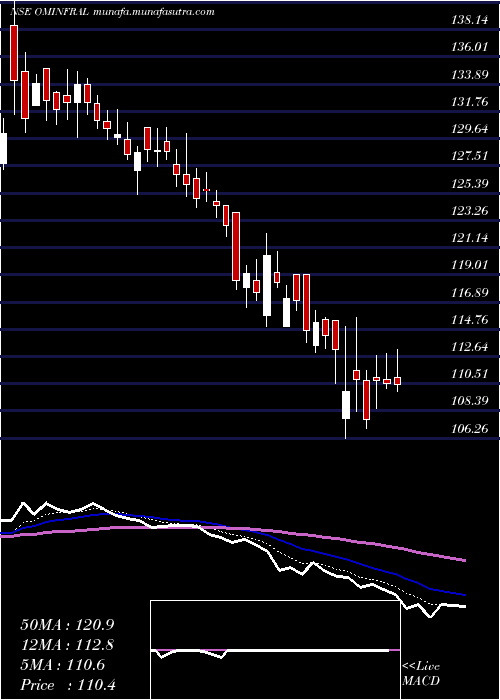Click the 112.64 price axis label
The image size is (500, 700).
tap(469, 347)
